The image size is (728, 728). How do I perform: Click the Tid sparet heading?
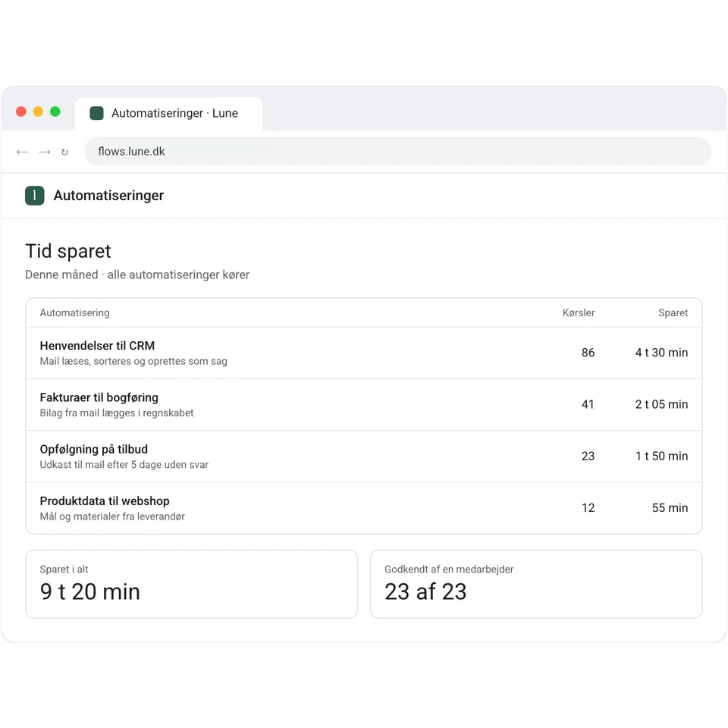67,251
